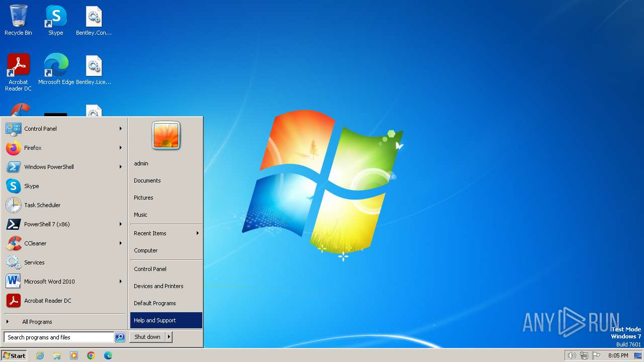The height and width of the screenshot is (362, 644).
Task: Open Services from Start menu
Action: point(64,262)
